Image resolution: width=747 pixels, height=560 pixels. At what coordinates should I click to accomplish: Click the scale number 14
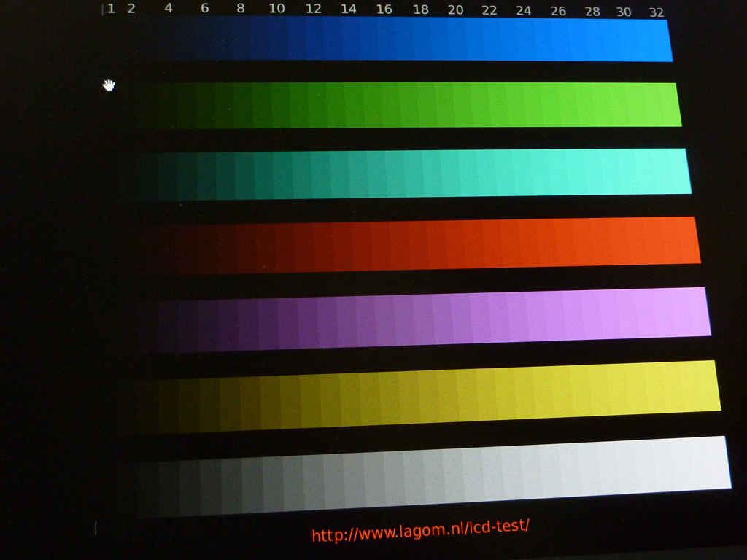click(x=348, y=9)
